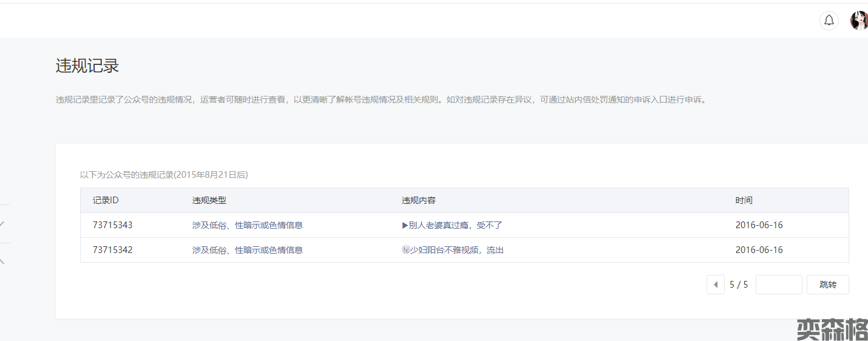Open violation type link for record 73715342
Screen dimensions: 868x341
[247, 250]
